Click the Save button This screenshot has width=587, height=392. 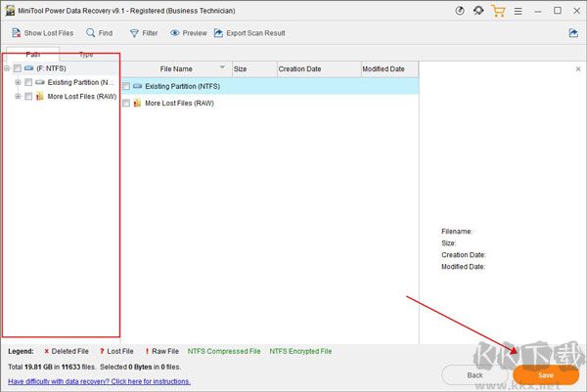point(546,375)
